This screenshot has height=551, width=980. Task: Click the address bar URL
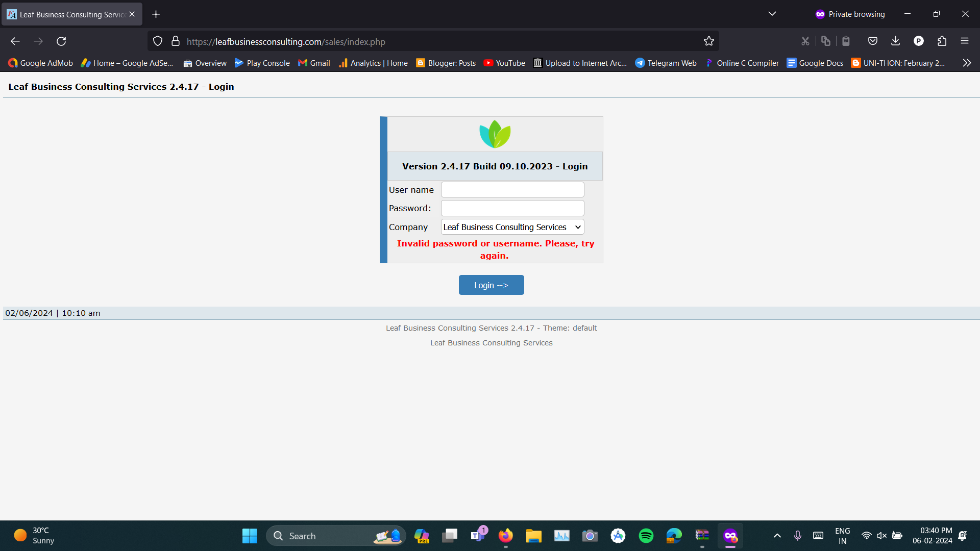[x=286, y=42]
